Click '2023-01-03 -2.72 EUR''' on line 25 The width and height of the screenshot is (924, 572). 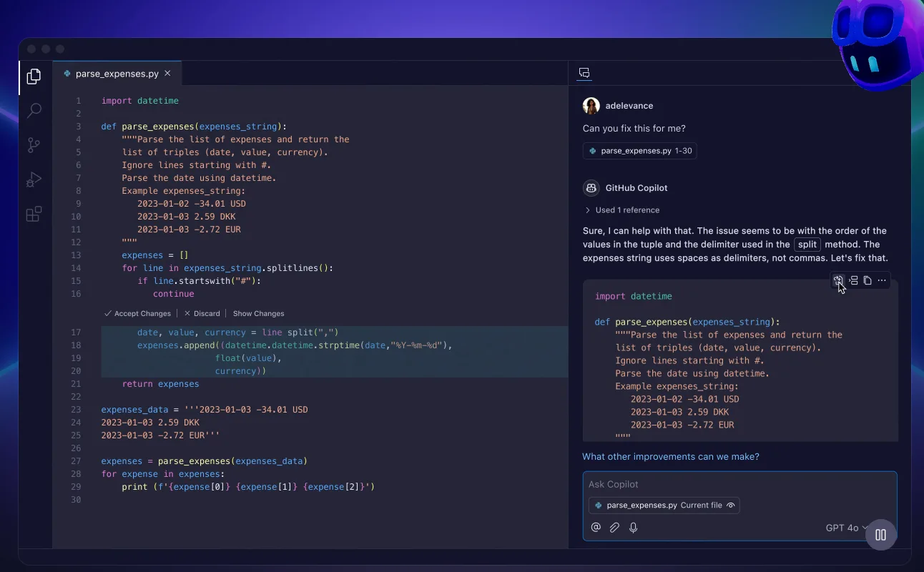pyautogui.click(x=161, y=435)
